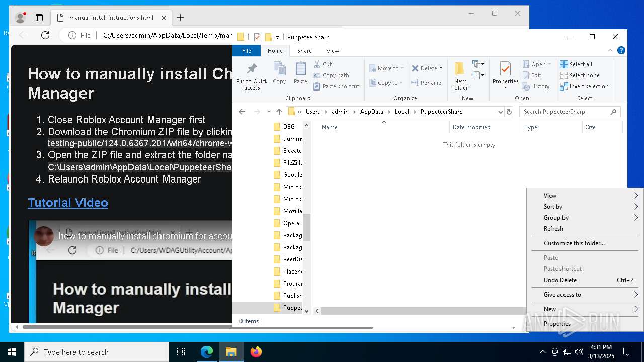Open the Copy to dropdown
The image size is (644, 362).
386,83
